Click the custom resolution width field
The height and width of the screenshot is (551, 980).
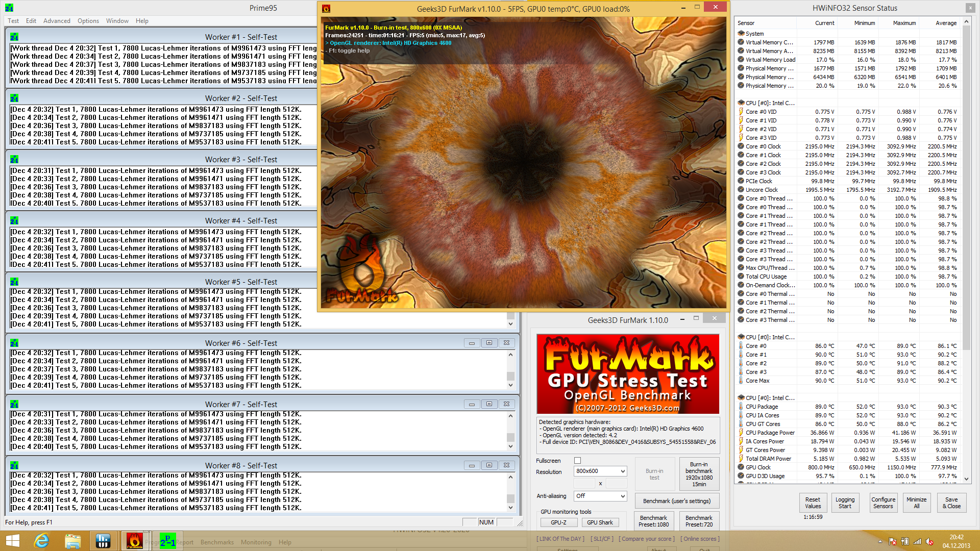[x=585, y=483]
